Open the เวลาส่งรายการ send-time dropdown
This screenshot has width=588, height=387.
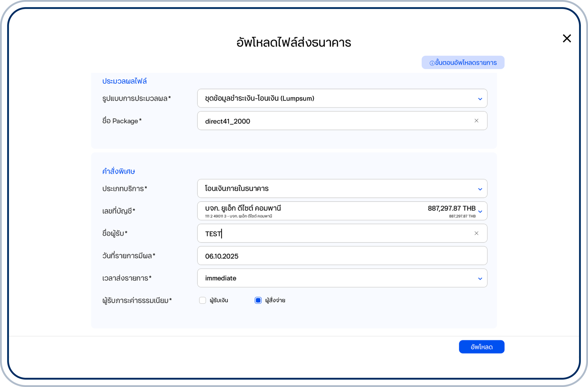342,278
